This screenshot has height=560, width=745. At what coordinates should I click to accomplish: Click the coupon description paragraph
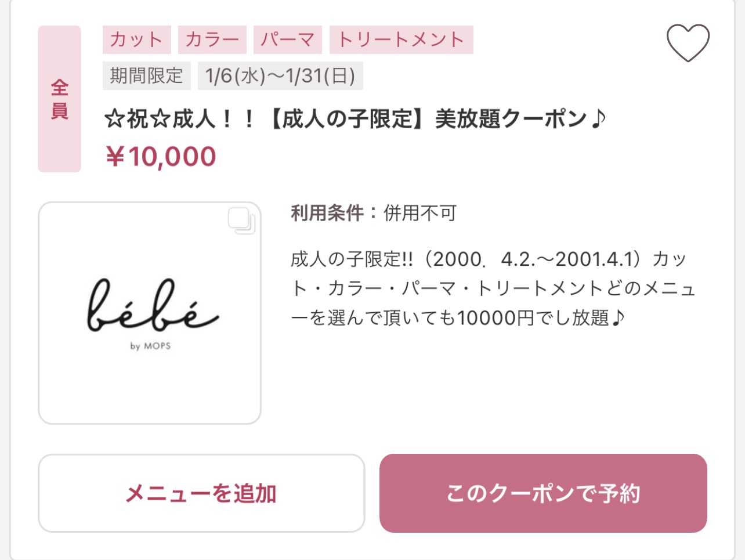point(493,288)
